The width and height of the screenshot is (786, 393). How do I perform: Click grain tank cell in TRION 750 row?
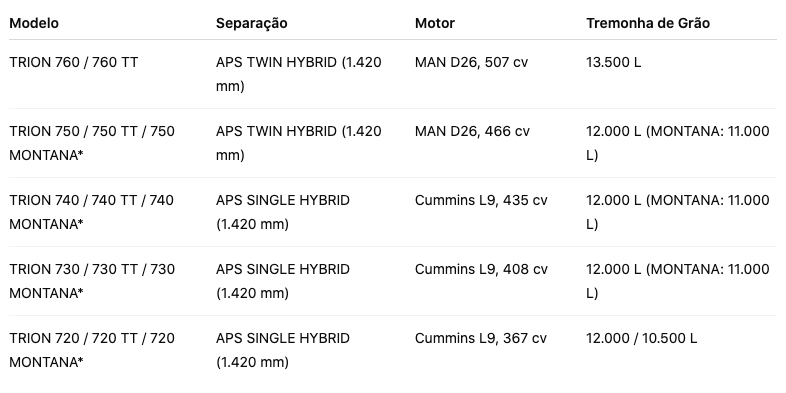click(678, 143)
